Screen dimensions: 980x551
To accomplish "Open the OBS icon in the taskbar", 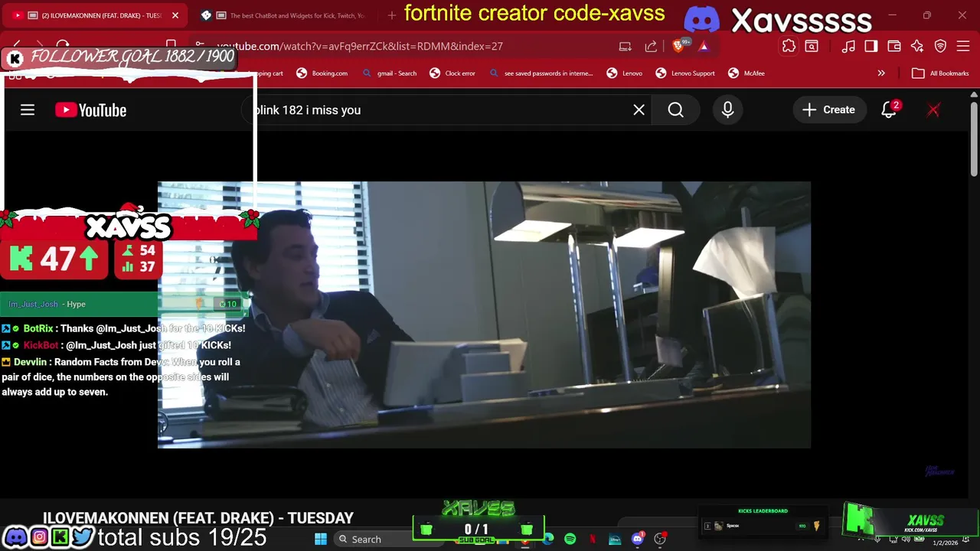I will tap(660, 539).
